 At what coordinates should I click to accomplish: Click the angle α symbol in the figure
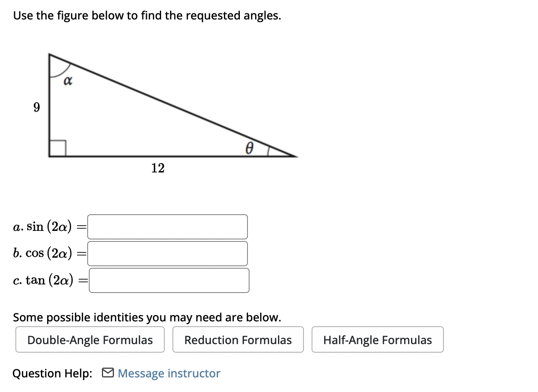coord(67,80)
